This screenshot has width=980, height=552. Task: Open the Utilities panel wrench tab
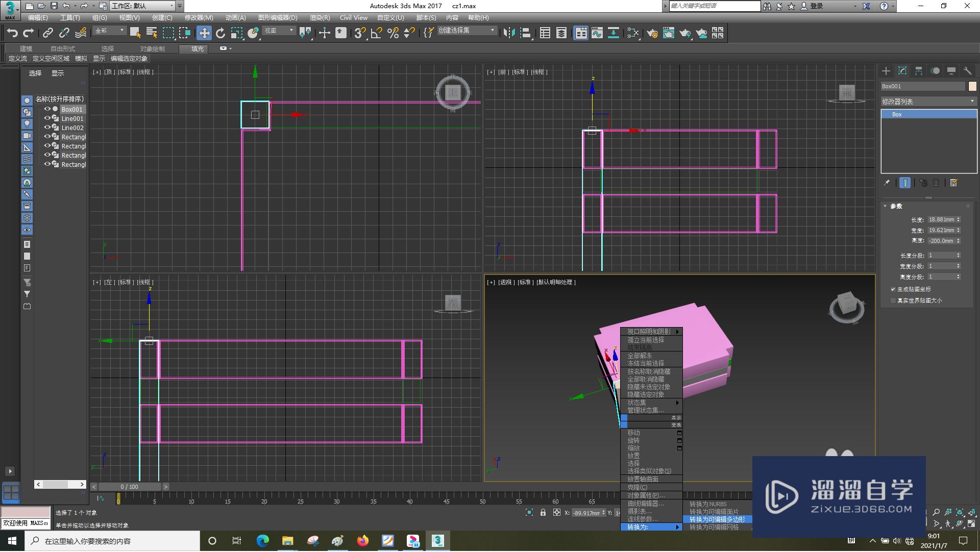click(968, 71)
